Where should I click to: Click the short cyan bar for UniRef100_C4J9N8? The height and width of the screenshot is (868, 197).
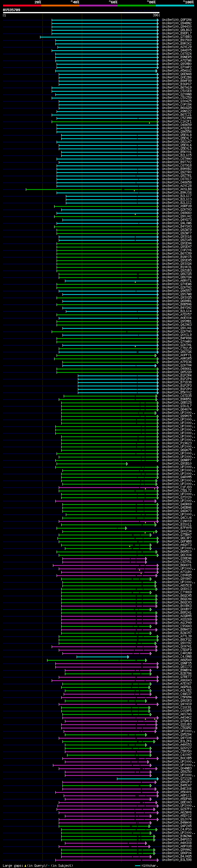(103, 657)
